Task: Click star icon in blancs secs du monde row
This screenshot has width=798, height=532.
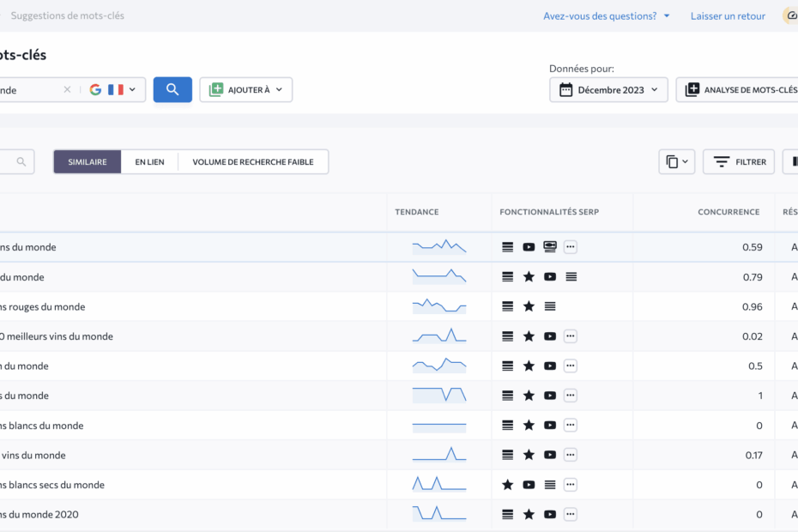Action: [x=507, y=485]
